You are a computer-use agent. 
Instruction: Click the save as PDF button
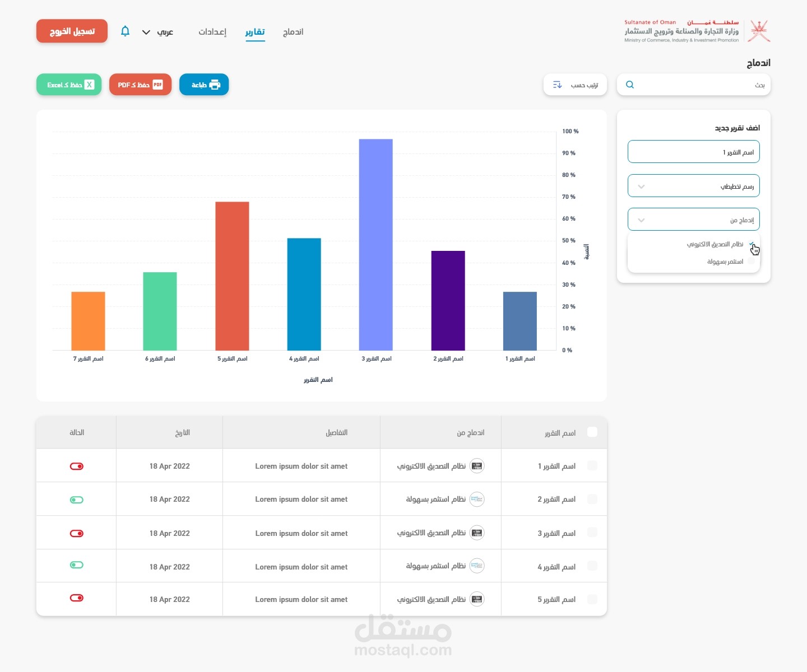(140, 85)
